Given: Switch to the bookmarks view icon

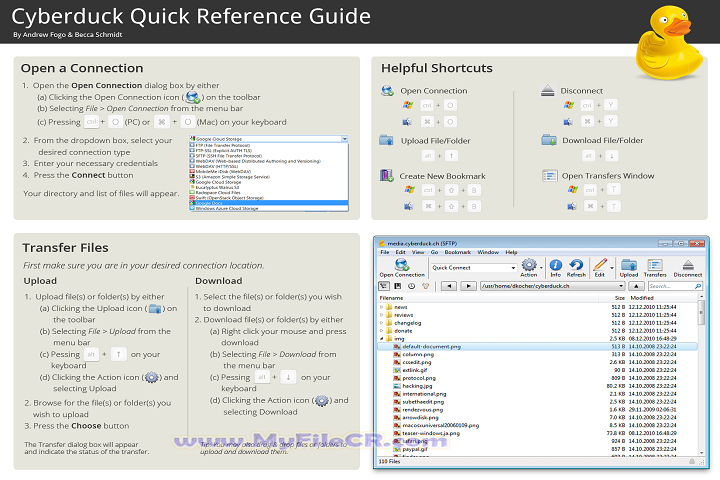Looking at the screenshot, I should [398, 286].
